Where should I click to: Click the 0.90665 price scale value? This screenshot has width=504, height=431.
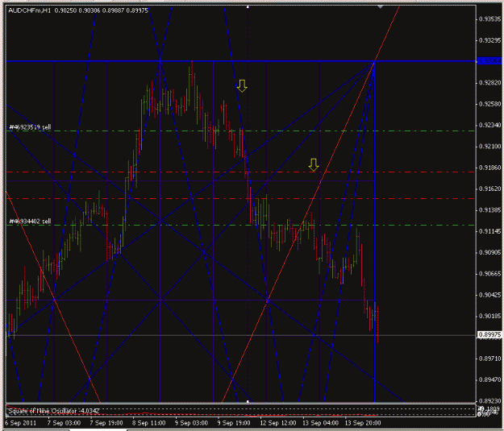coord(489,273)
